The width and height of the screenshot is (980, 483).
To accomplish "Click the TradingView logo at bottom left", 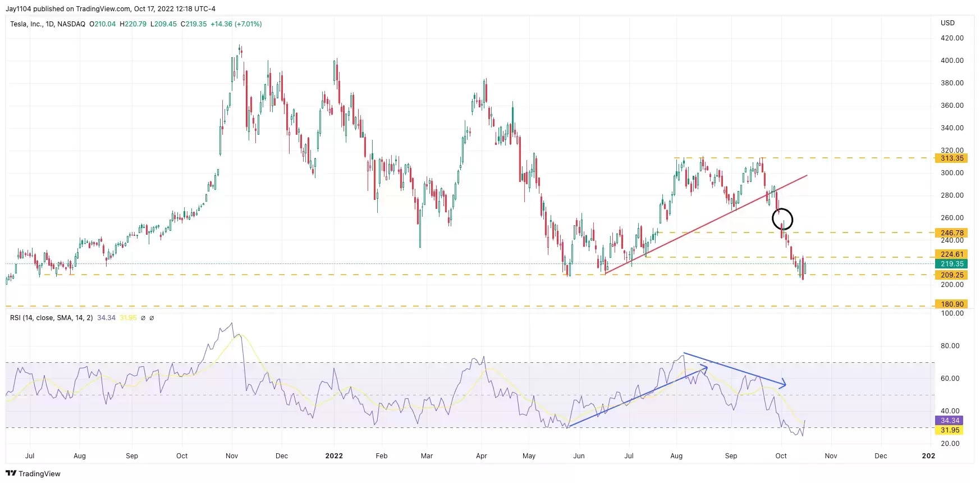I will tap(33, 473).
